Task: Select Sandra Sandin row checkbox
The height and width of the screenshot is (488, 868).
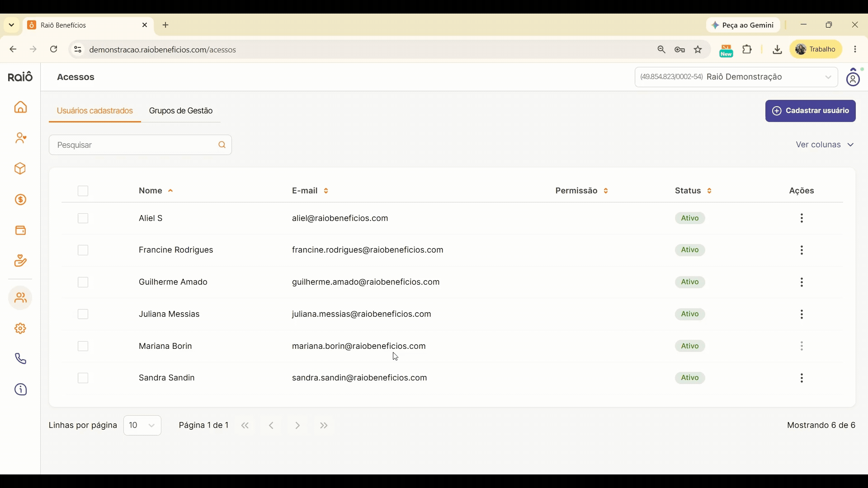Action: (x=83, y=380)
